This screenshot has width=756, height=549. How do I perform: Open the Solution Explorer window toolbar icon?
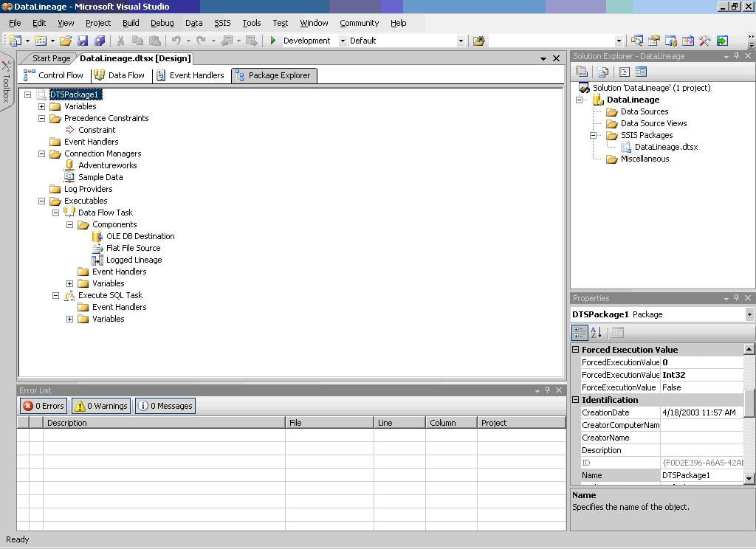click(x=637, y=41)
